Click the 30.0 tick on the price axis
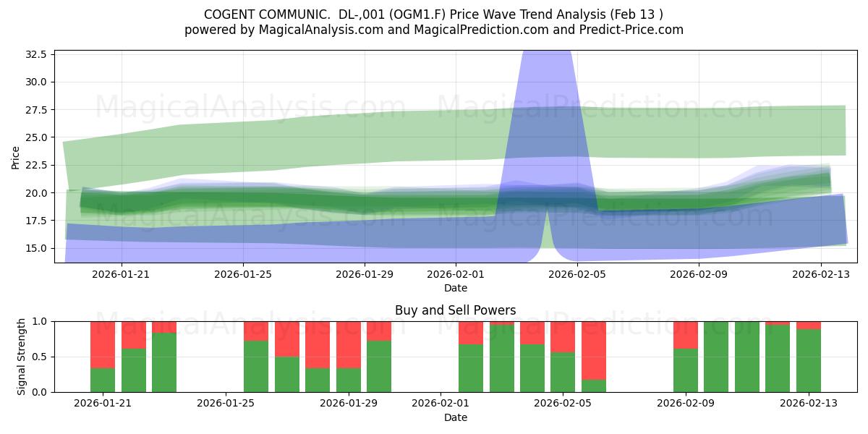 tap(35, 82)
